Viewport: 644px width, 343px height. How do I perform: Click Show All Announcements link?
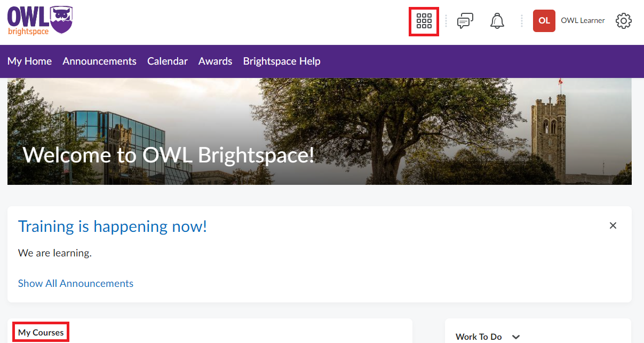click(x=76, y=284)
